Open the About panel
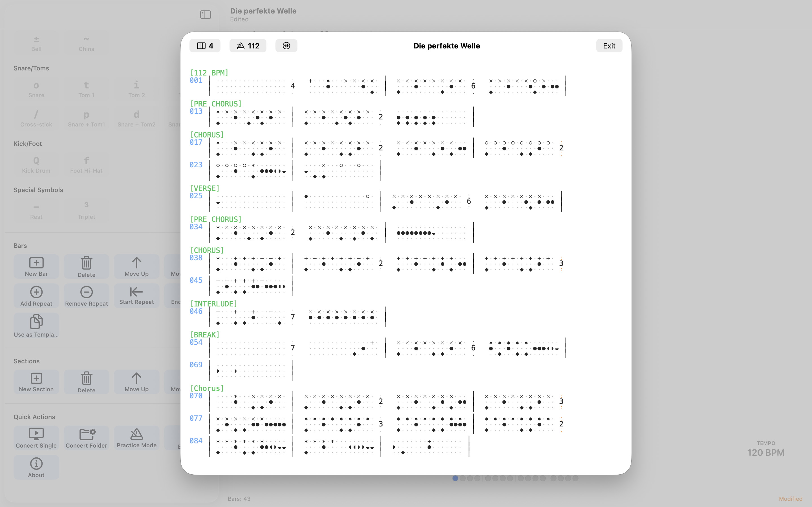 click(36, 467)
